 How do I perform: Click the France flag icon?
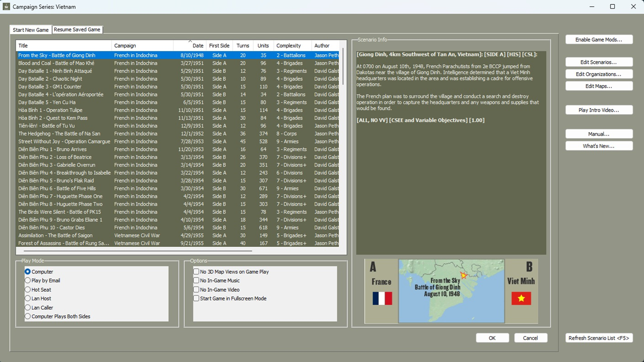(x=382, y=298)
